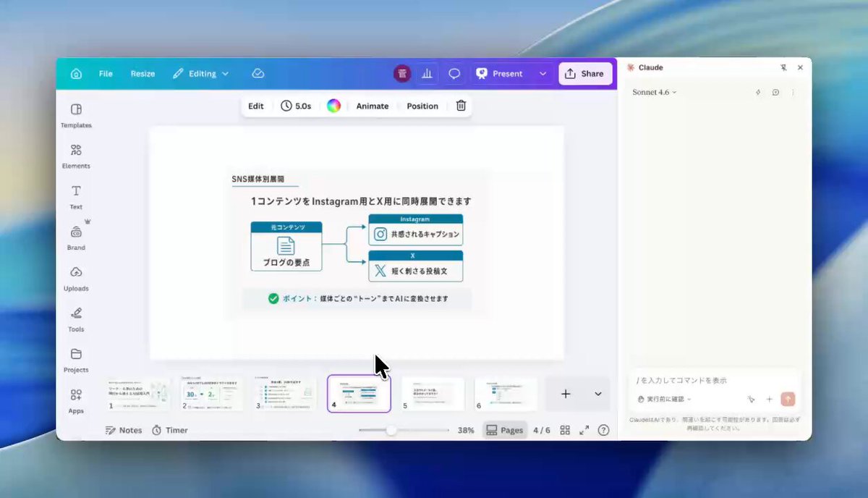Viewport: 868px width, 498px height.
Task: Open the Tools panel
Action: pos(76,319)
